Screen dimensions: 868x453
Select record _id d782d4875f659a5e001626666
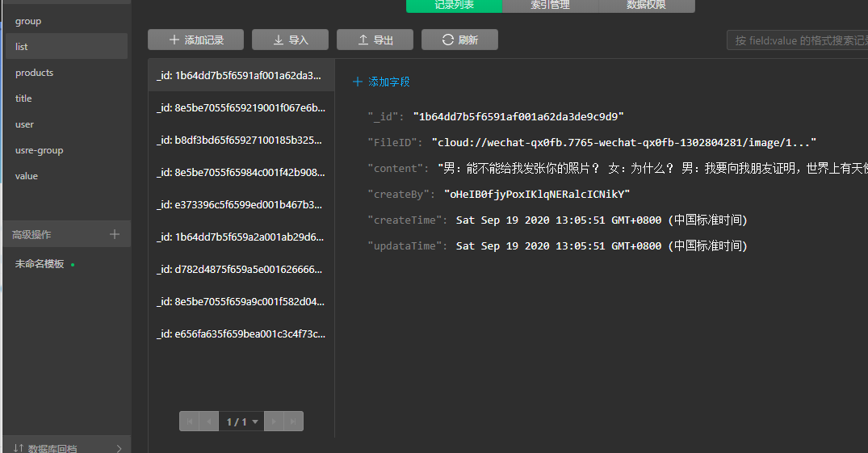point(241,269)
